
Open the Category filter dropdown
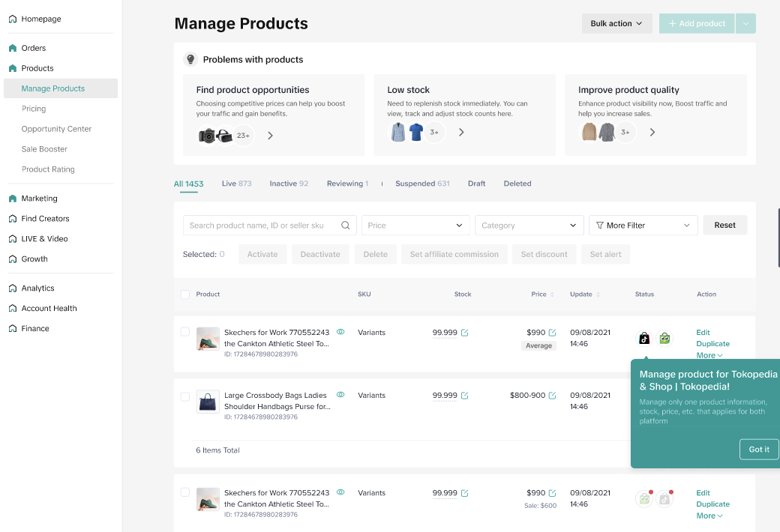point(529,226)
